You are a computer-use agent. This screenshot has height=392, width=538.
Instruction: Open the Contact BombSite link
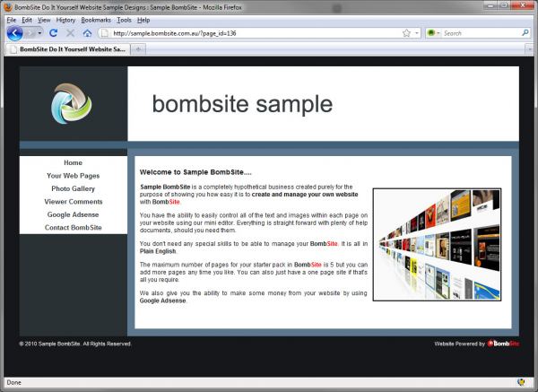pos(74,228)
